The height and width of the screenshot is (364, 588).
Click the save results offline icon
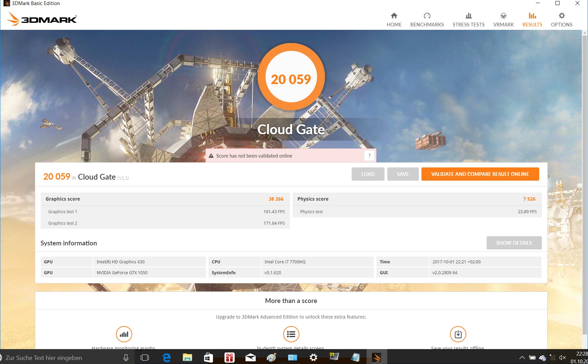pos(458,334)
